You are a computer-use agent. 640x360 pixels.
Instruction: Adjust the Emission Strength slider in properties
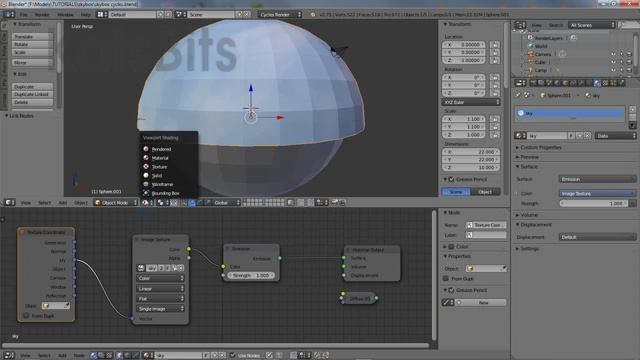pyautogui.click(x=594, y=203)
